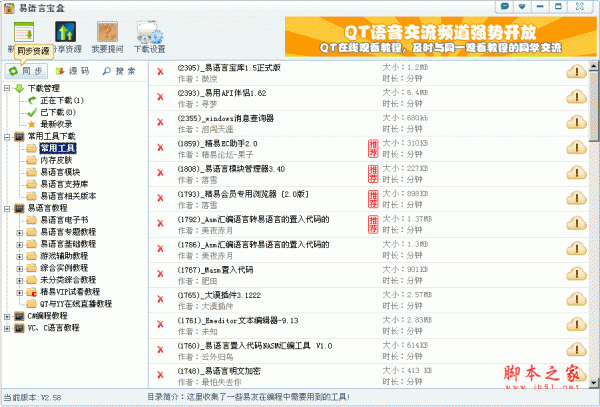
Task: Click the list scrollbar down arrow
Action: pyautogui.click(x=593, y=383)
